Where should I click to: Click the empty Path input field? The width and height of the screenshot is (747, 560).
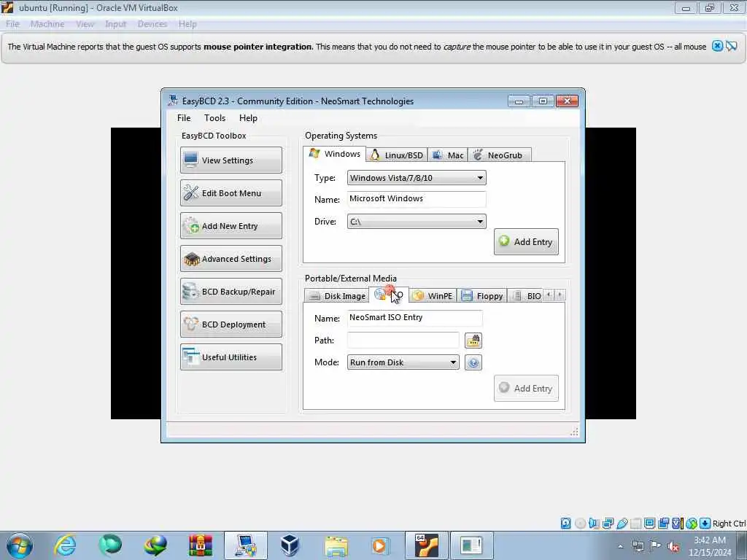click(x=403, y=341)
